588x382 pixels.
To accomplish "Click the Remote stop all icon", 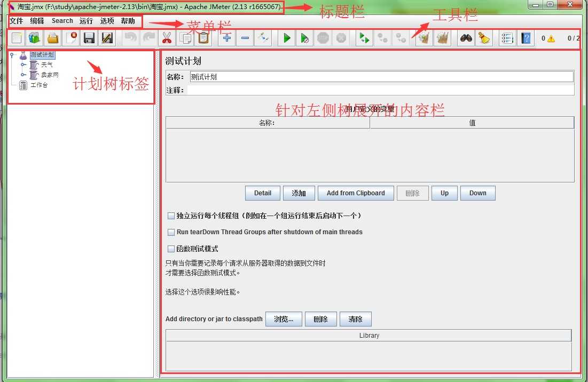I will pos(382,38).
